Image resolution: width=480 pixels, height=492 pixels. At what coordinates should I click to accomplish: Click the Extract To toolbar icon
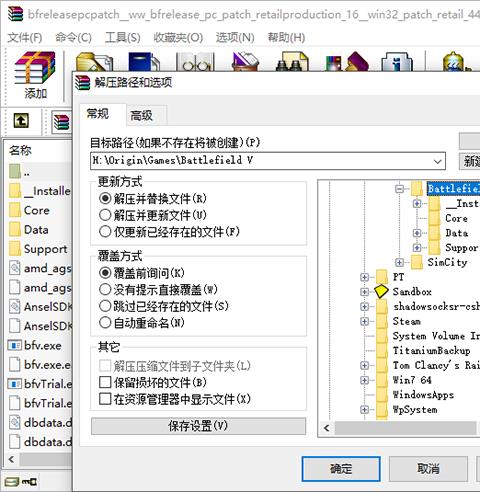[x=95, y=61]
